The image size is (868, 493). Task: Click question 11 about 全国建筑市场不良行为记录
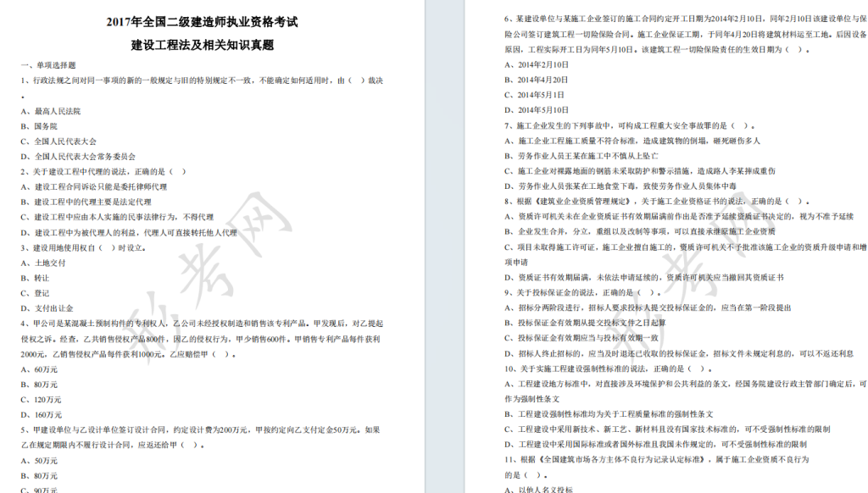tap(657, 459)
